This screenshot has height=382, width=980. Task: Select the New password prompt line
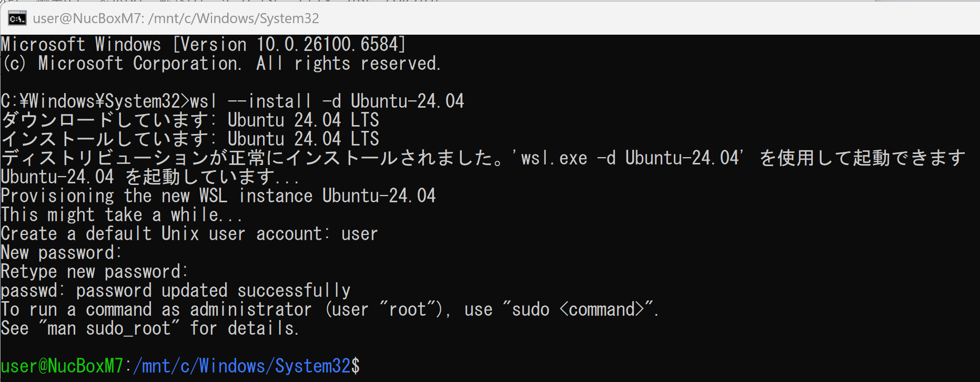(62, 252)
